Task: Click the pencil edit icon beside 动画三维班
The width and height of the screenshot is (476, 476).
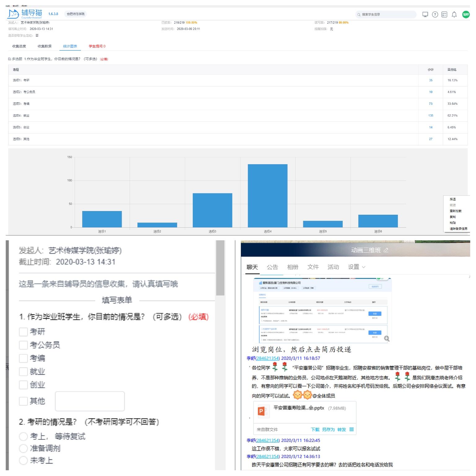Action: [386, 250]
